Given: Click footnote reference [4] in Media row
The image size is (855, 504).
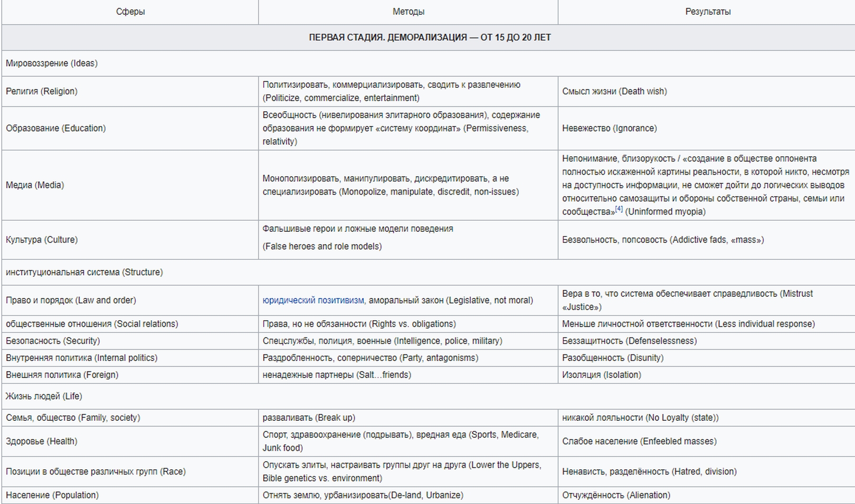Looking at the screenshot, I should tap(618, 209).
